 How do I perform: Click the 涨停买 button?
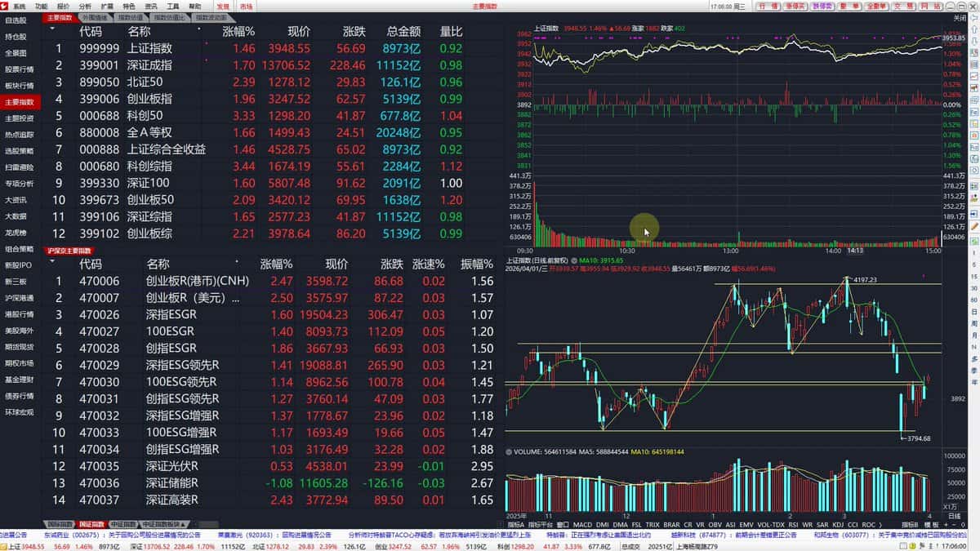click(799, 5)
